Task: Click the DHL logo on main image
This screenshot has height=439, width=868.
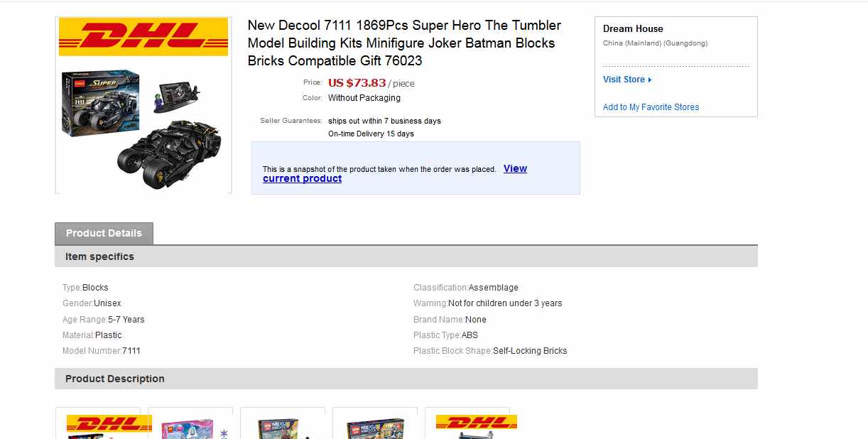Action: [x=143, y=36]
